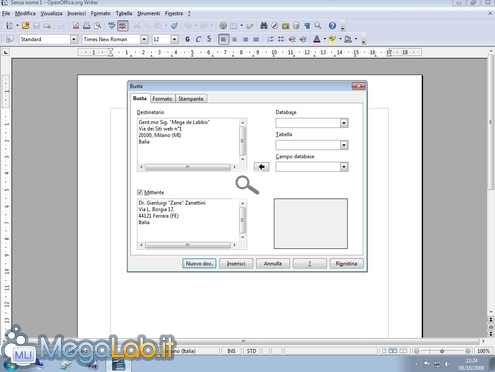The width and height of the screenshot is (495, 372).
Task: Toggle the auto spellcheck icon
Action: 122,26
